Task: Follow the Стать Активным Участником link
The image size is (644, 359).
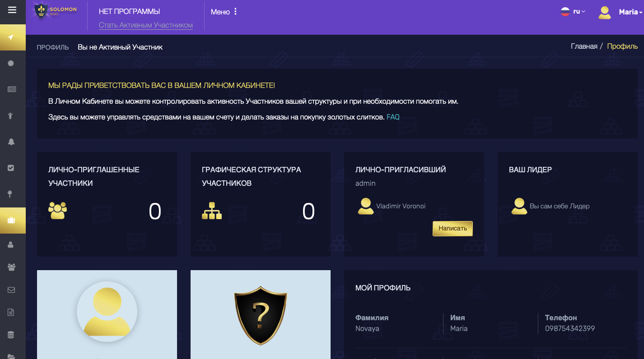Action: [145, 25]
